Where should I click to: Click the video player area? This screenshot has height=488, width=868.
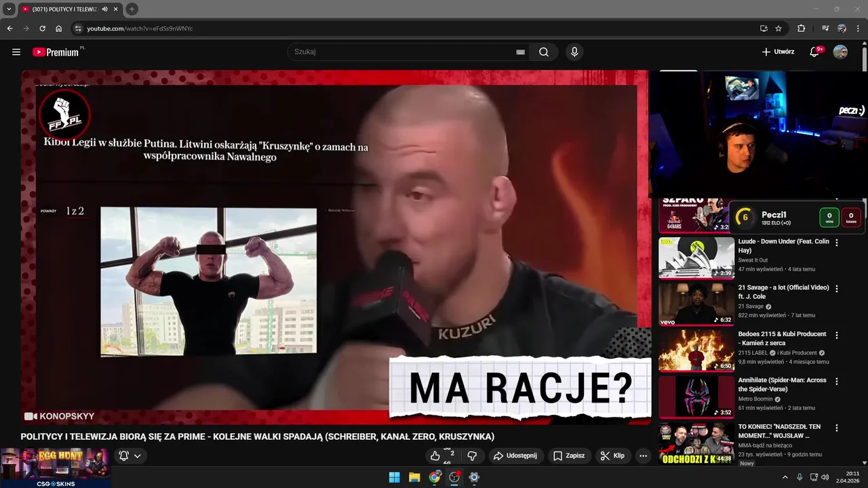[x=336, y=247]
